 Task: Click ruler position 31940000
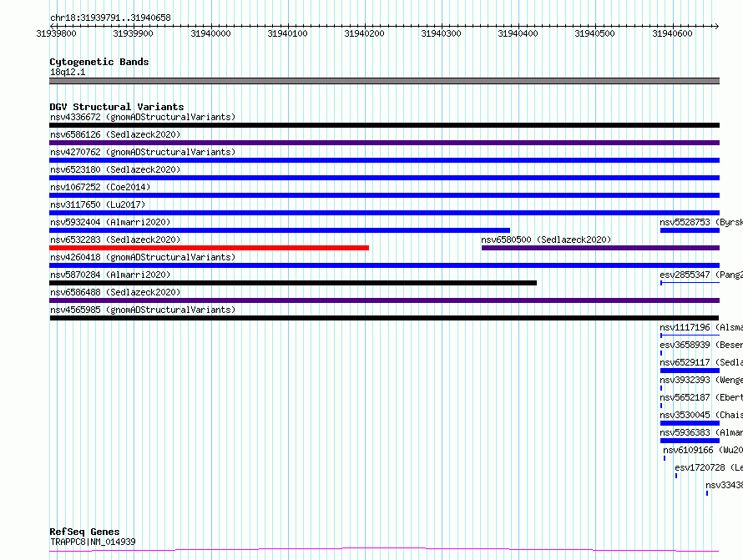[x=210, y=33]
